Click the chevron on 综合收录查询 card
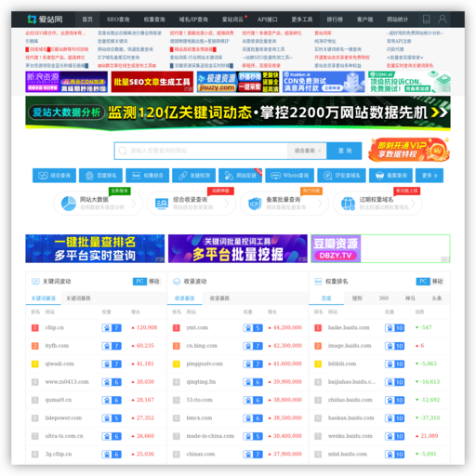The height and width of the screenshot is (476, 476). 227,204
